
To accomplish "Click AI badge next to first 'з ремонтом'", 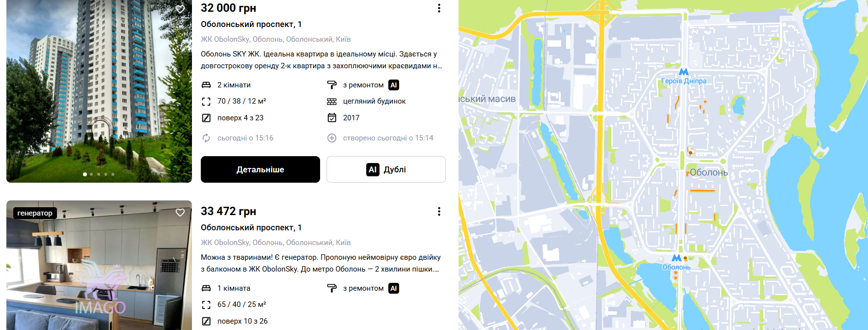I will click(394, 85).
